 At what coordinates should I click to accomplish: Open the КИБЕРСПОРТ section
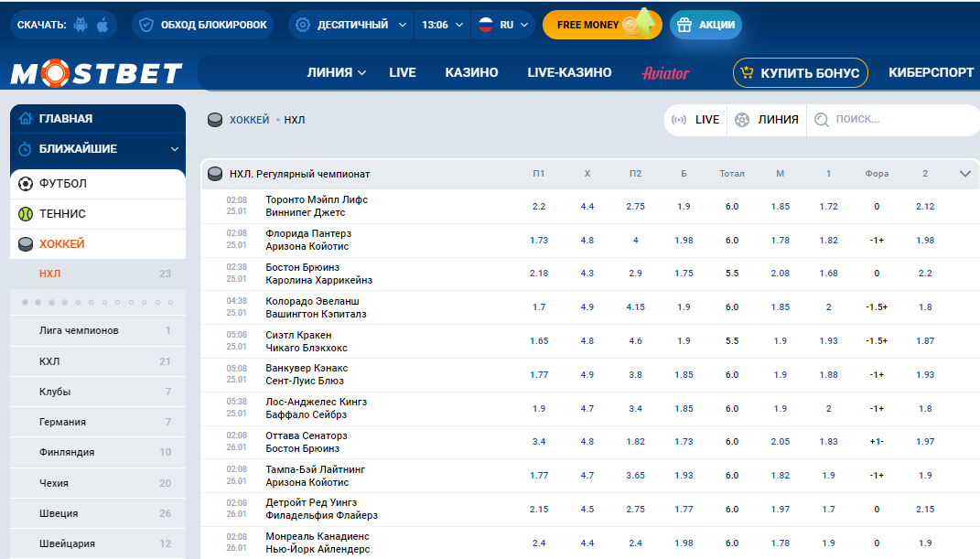coord(931,72)
